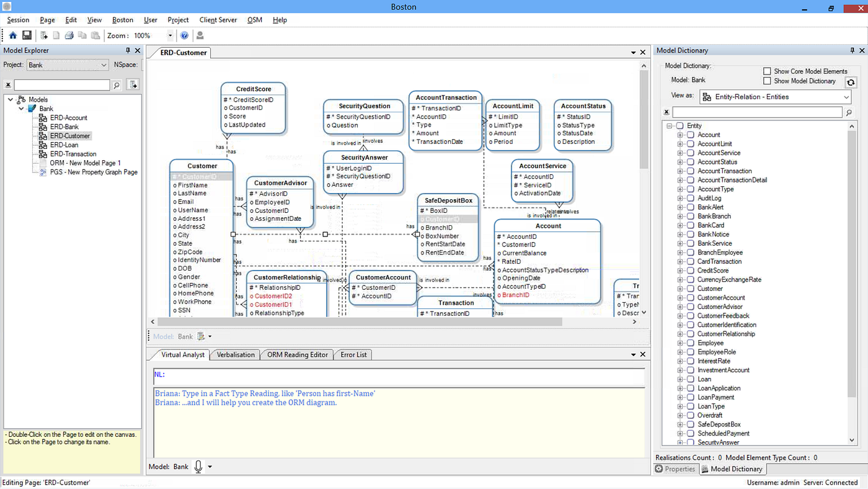
Task: Select ORM - New Model Page 1
Action: click(x=86, y=163)
